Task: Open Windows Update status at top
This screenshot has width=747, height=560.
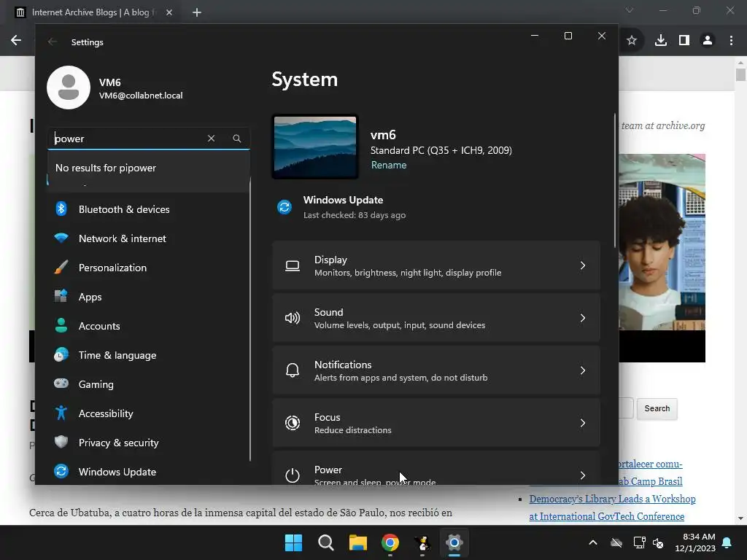Action: [342, 207]
